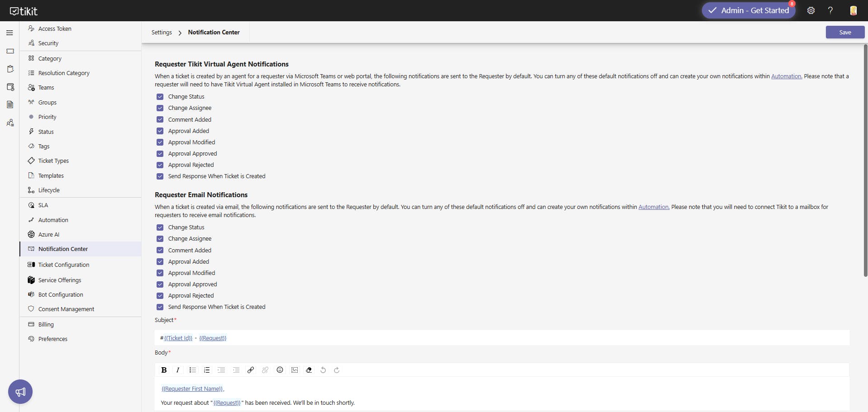Viewport: 868px width, 412px height.
Task: Open Ticket Types settings
Action: [x=53, y=161]
